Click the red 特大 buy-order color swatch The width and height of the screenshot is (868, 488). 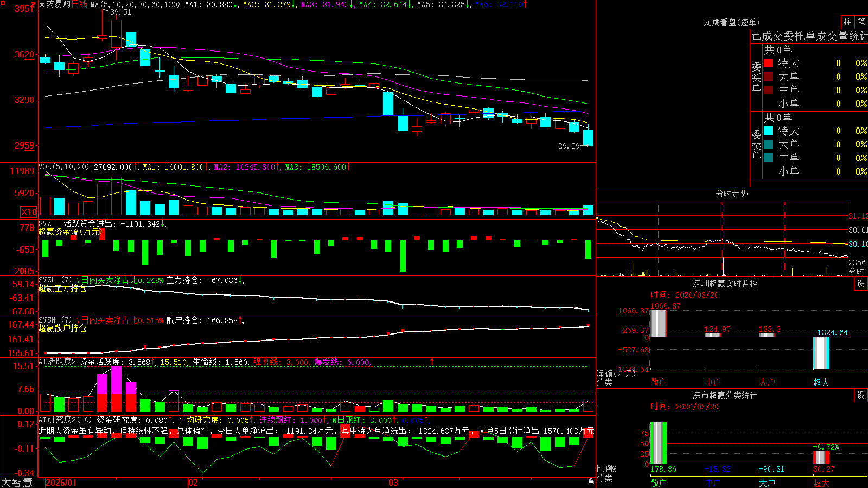pyautogui.click(x=768, y=63)
